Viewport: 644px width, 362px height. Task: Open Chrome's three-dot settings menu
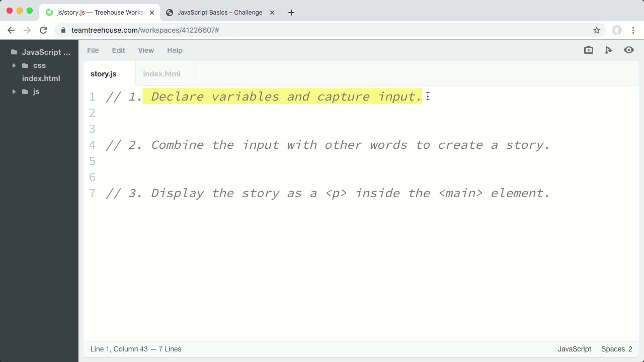click(633, 30)
